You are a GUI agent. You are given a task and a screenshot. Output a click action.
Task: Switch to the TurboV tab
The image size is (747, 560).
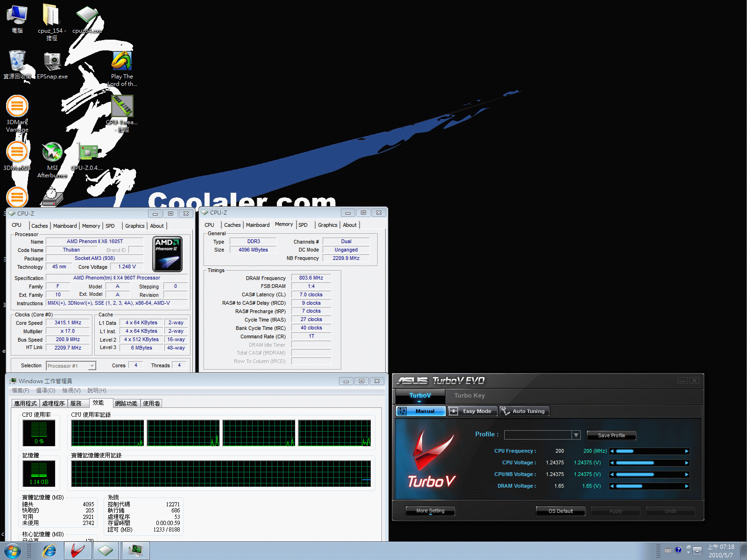(x=420, y=395)
